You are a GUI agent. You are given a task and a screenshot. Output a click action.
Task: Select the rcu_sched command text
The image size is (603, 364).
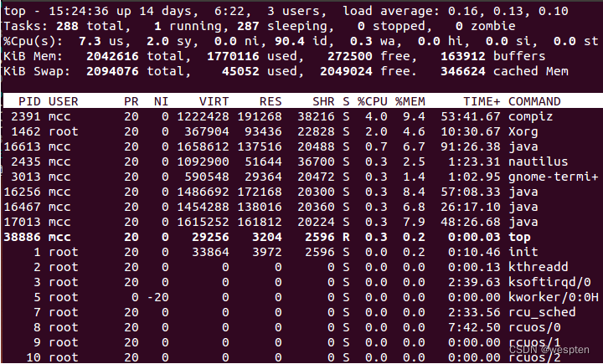pos(542,312)
